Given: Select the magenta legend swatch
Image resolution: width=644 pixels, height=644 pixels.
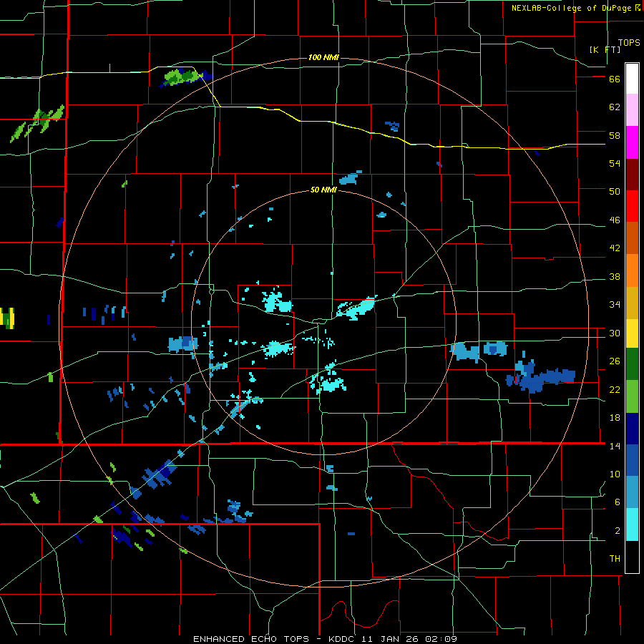Looking at the screenshot, I should pos(632,142).
